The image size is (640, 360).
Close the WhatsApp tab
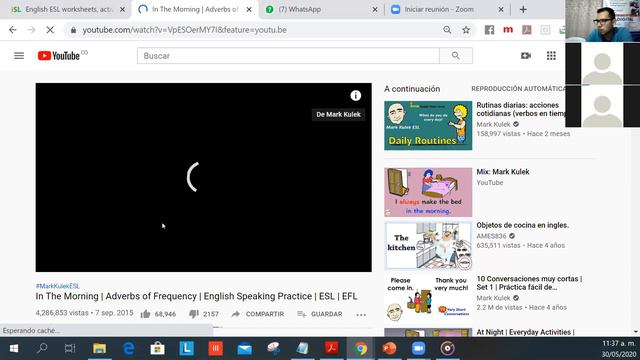pos(375,9)
